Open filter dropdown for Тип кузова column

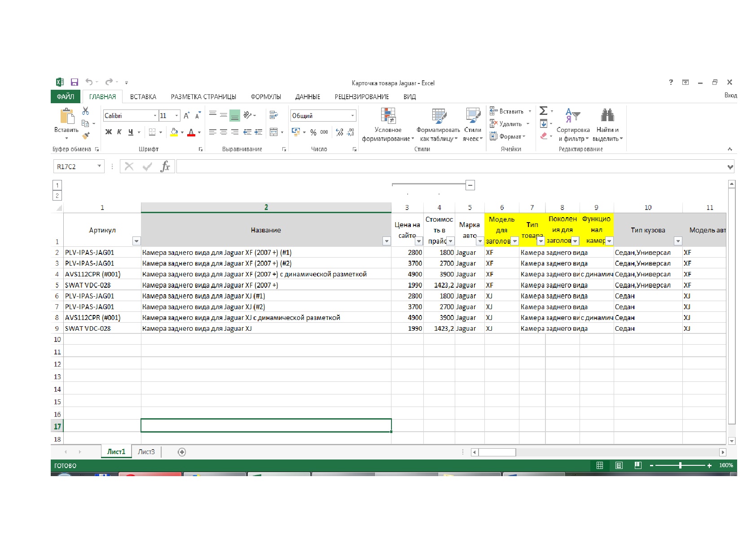coord(678,241)
